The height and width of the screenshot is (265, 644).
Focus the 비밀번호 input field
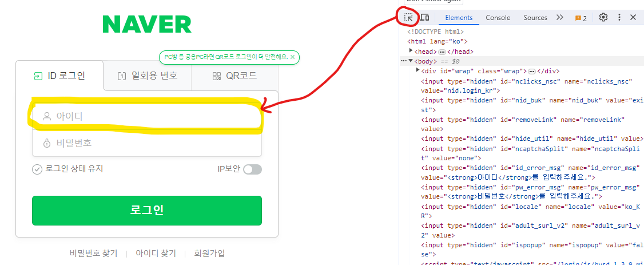click(147, 144)
